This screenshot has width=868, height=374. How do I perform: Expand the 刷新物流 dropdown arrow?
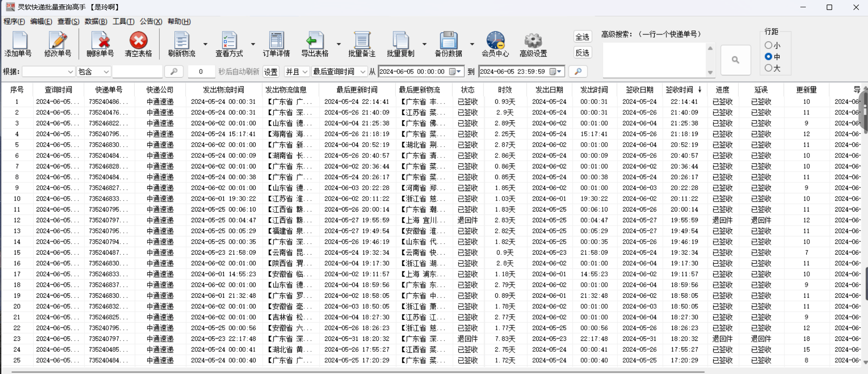(205, 44)
